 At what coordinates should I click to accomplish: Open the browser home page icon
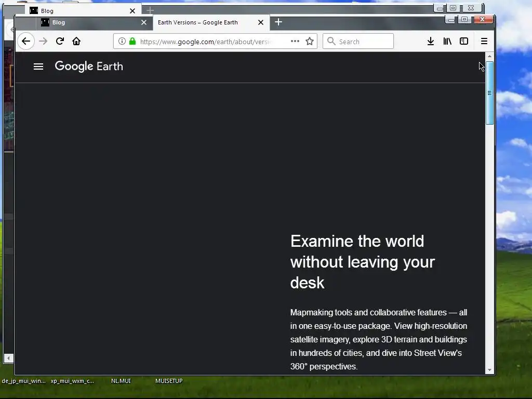[76, 42]
